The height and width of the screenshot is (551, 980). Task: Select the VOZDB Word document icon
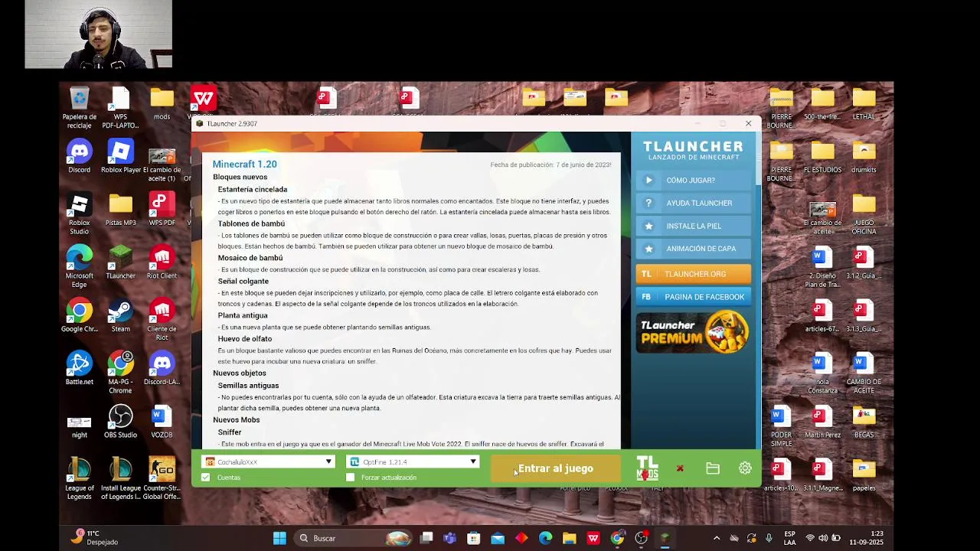pos(162,422)
